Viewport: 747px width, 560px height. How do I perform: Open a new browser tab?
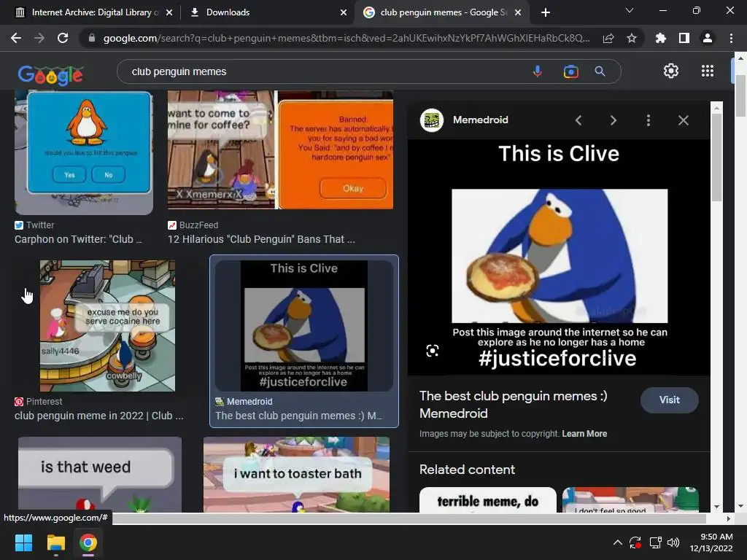[x=546, y=12]
